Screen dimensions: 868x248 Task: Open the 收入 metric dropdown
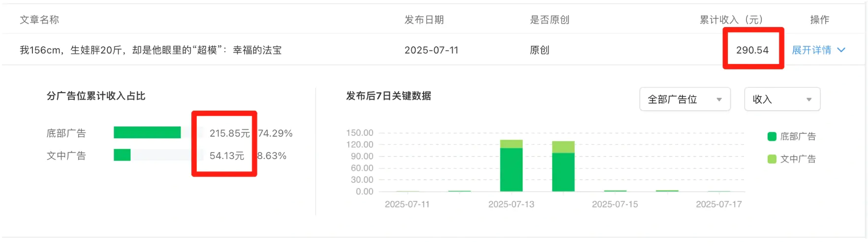pyautogui.click(x=781, y=99)
